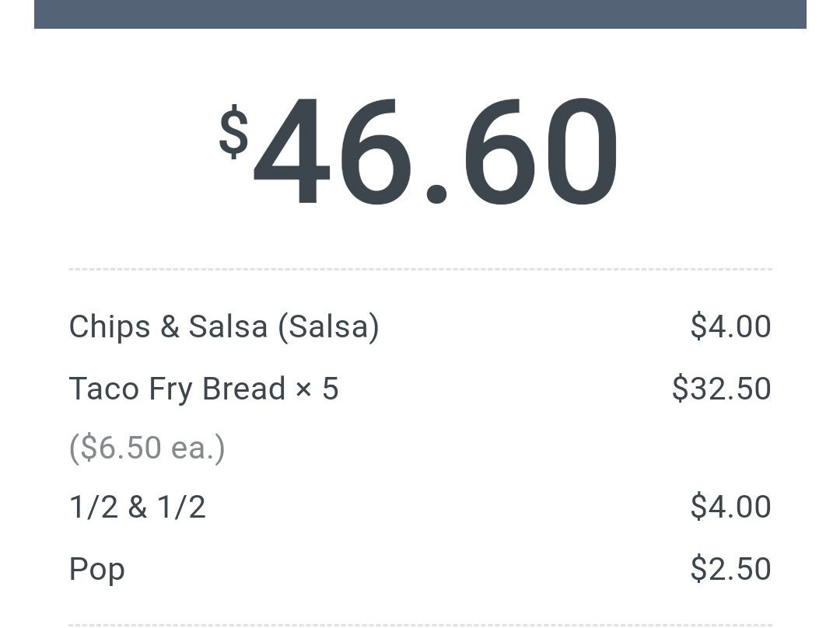Click the word Taco in the second item
840x628 pixels.
(96, 389)
